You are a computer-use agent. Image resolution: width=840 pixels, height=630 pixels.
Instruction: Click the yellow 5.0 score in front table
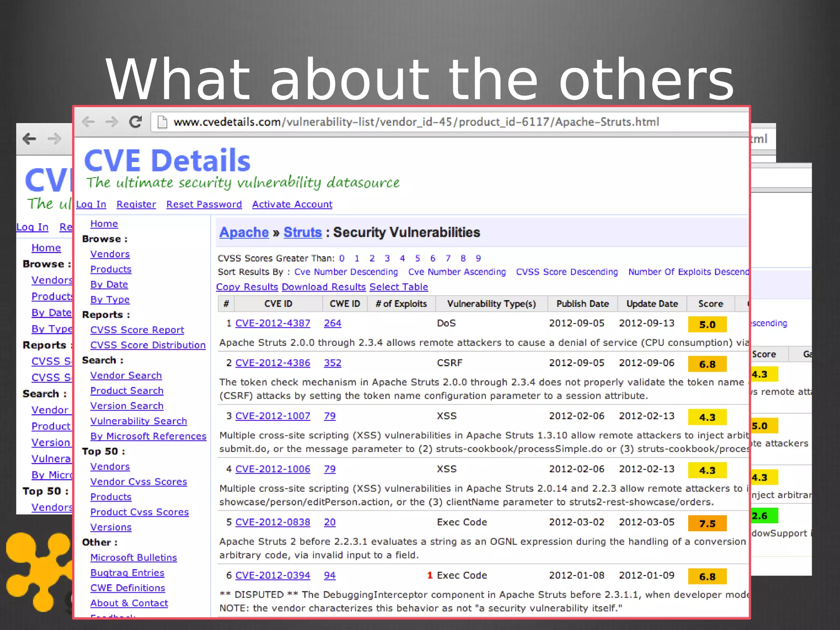(x=707, y=324)
